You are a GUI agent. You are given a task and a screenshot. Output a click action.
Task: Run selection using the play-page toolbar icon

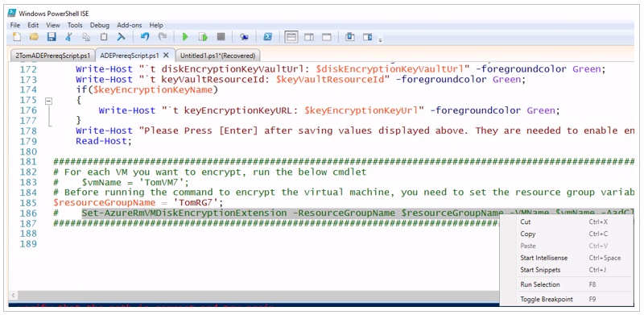(203, 37)
